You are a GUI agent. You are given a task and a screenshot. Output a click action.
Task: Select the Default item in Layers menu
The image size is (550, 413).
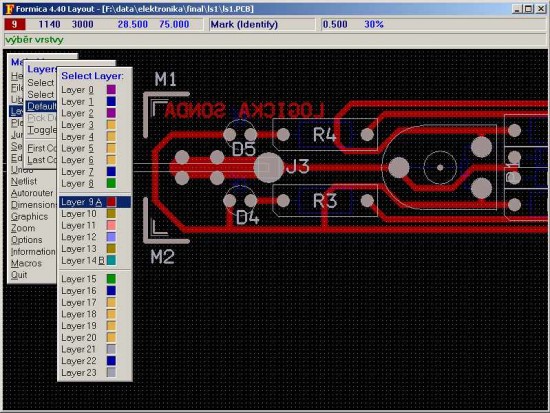click(x=41, y=106)
